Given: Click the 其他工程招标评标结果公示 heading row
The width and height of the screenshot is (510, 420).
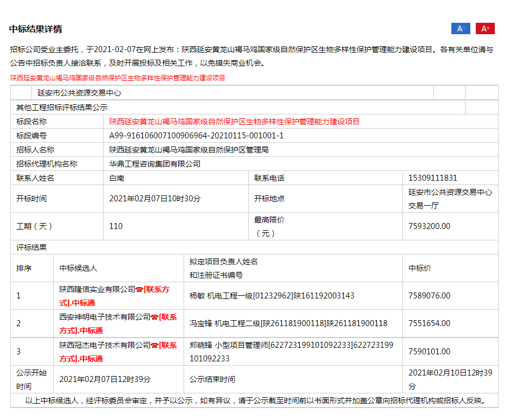Looking at the screenshot, I should click(x=238, y=107).
